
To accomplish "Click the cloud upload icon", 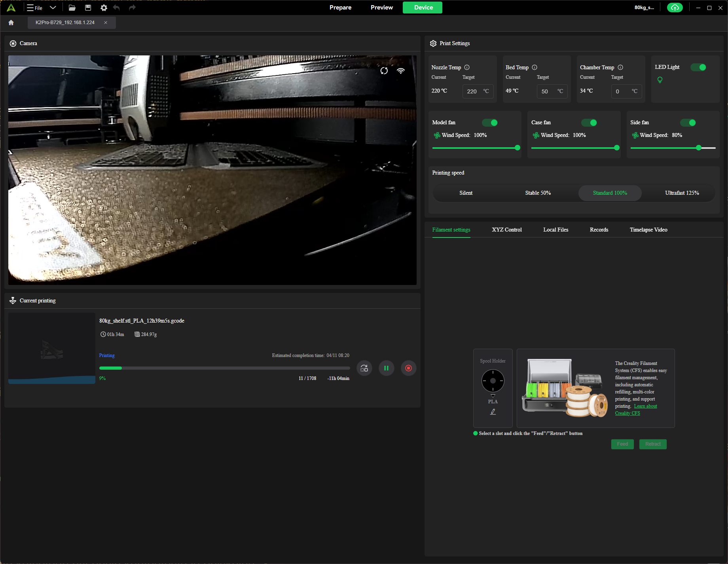I will click(x=675, y=8).
